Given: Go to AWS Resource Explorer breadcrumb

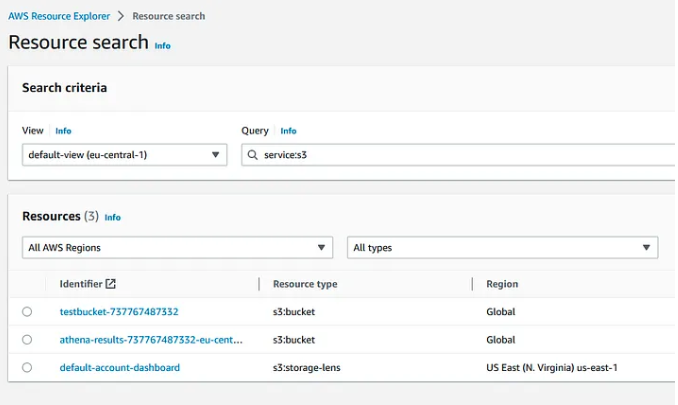Looking at the screenshot, I should point(59,16).
